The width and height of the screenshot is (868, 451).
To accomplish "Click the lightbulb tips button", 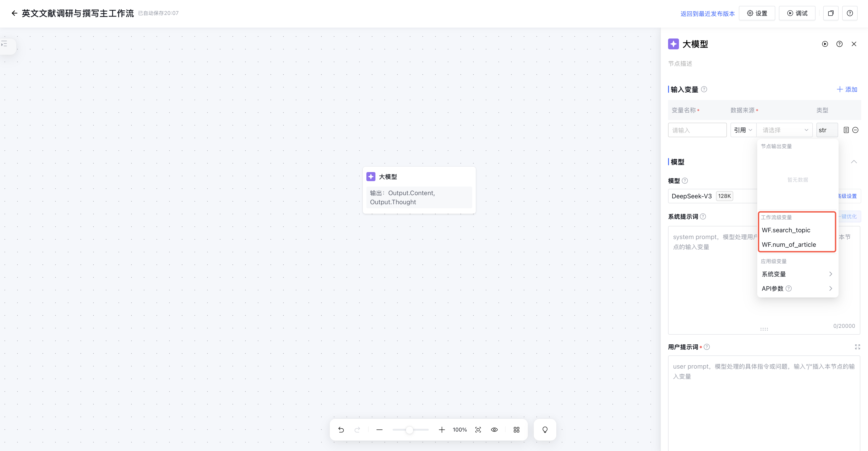I will click(545, 429).
